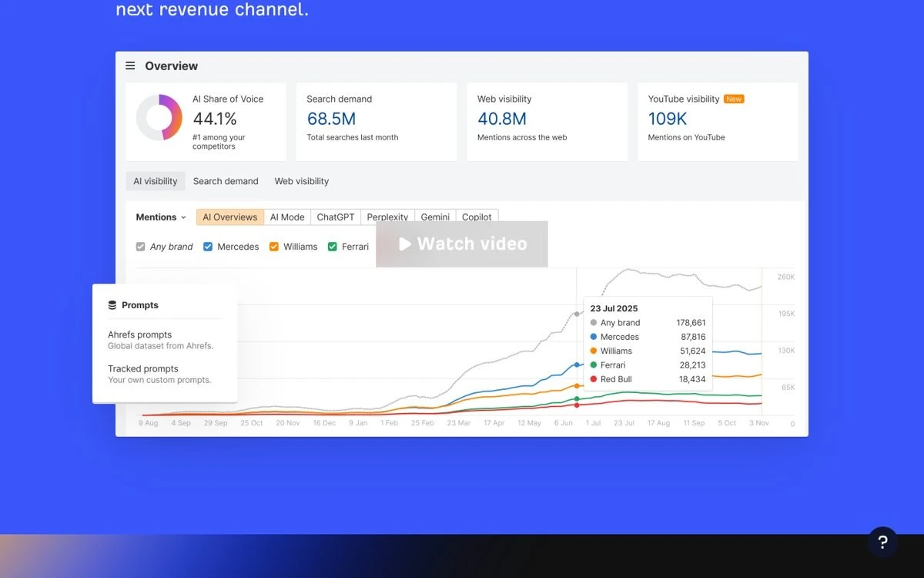Click the 9 Aug x-axis date label

pyautogui.click(x=149, y=423)
